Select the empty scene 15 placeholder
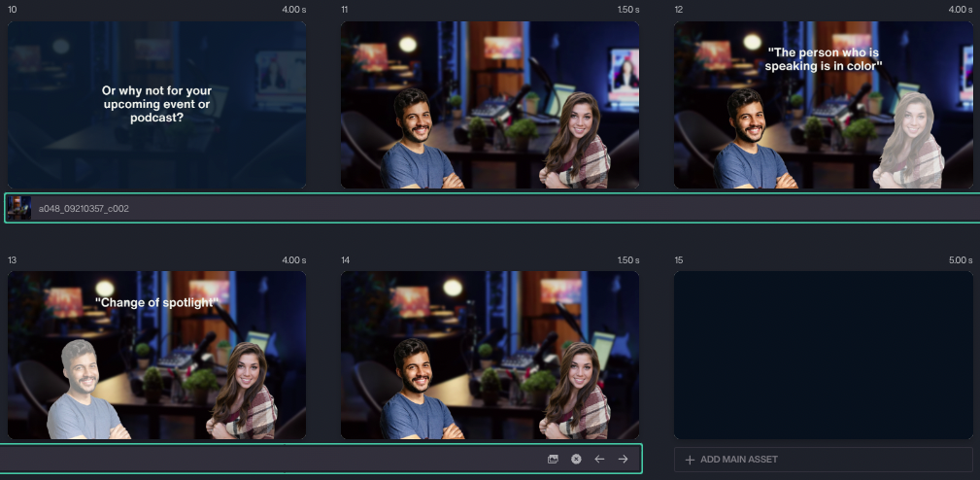Screen dimensions: 980x480 [x=823, y=355]
